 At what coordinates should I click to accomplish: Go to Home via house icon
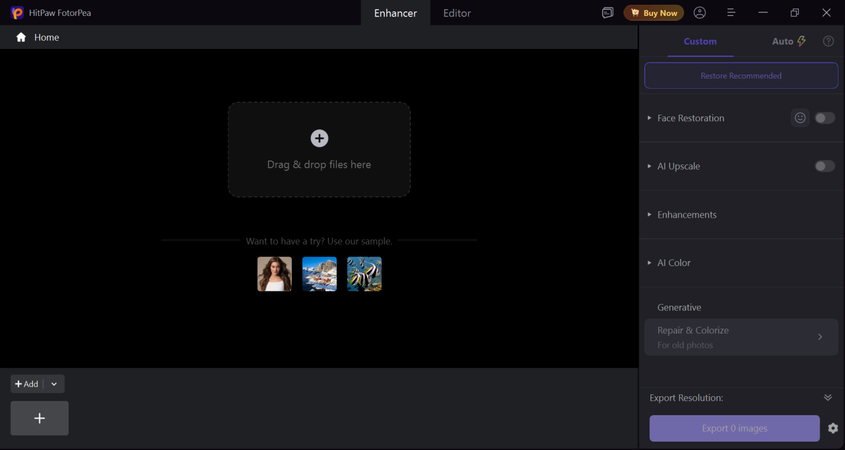21,37
